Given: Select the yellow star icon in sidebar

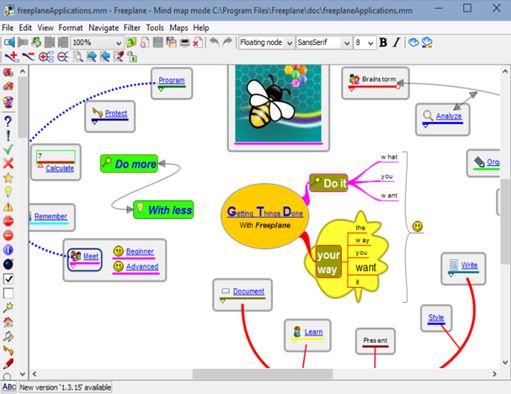Looking at the screenshot, I should tap(8, 178).
